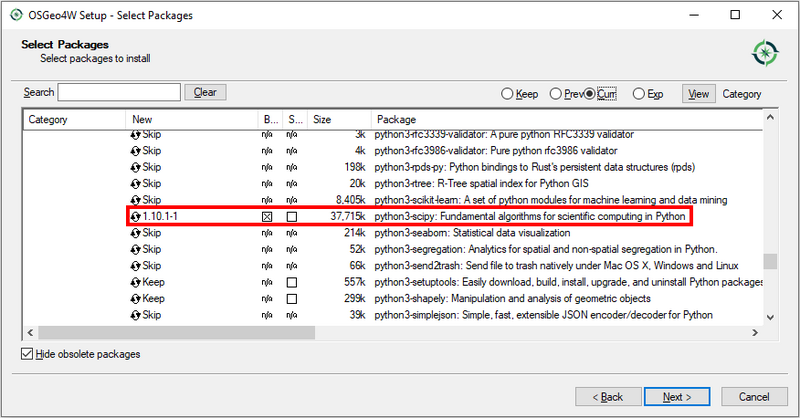This screenshot has width=800, height=418.
Task: Click Keep cycle icon for python3-shapely
Action: [x=136, y=298]
